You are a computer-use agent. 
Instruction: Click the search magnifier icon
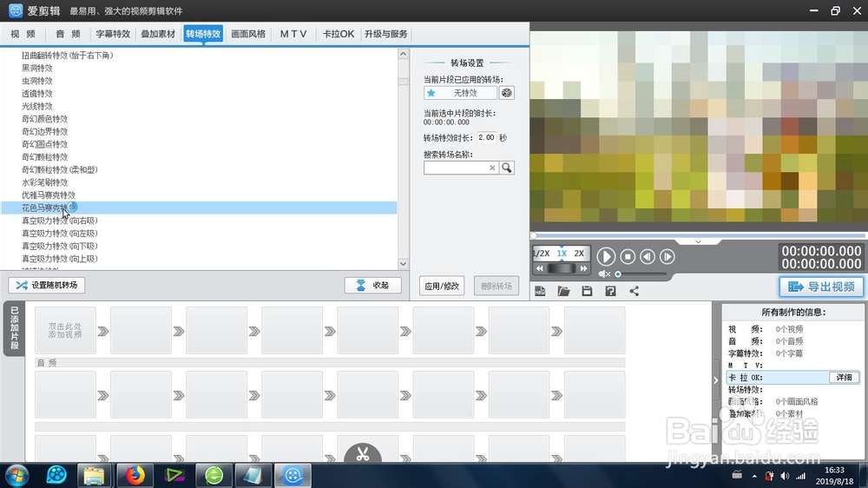507,168
